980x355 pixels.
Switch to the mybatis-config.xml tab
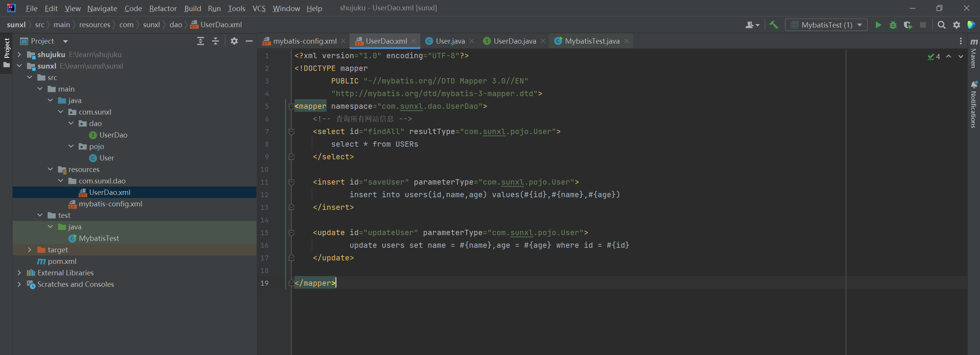pos(305,41)
